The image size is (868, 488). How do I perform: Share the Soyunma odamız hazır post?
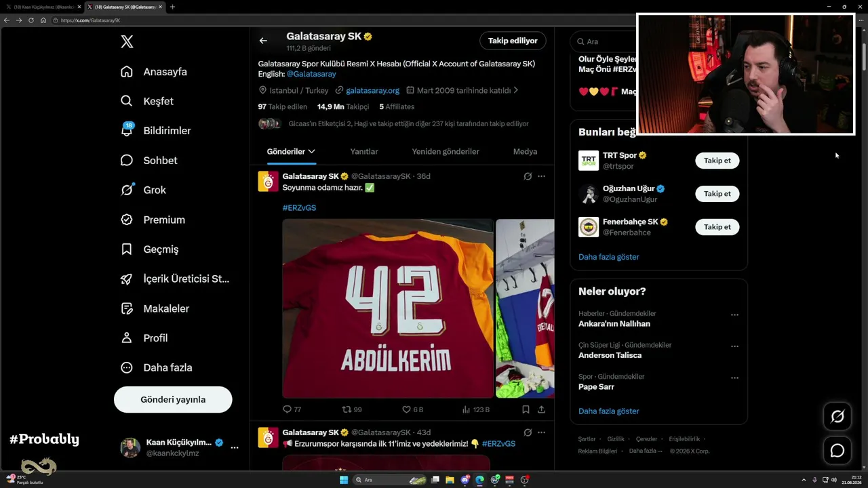pyautogui.click(x=541, y=409)
